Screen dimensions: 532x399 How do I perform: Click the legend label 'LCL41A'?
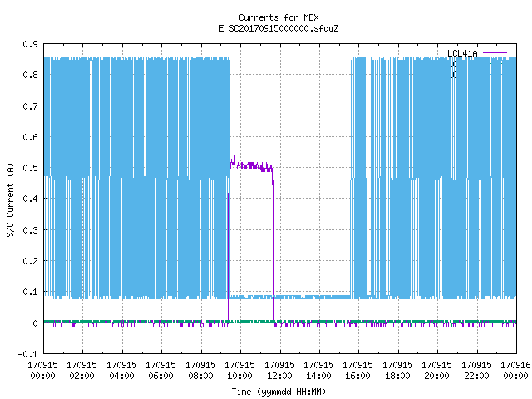click(x=462, y=53)
